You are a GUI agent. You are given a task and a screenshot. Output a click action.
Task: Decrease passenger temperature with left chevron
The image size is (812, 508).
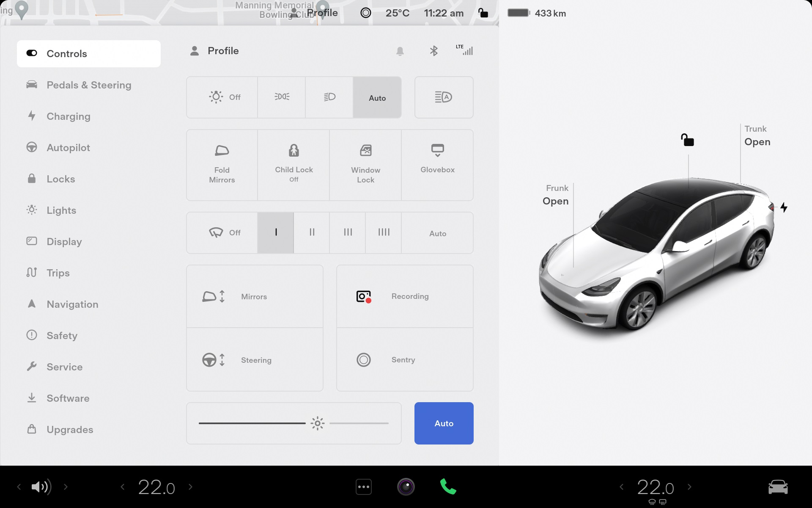click(621, 487)
